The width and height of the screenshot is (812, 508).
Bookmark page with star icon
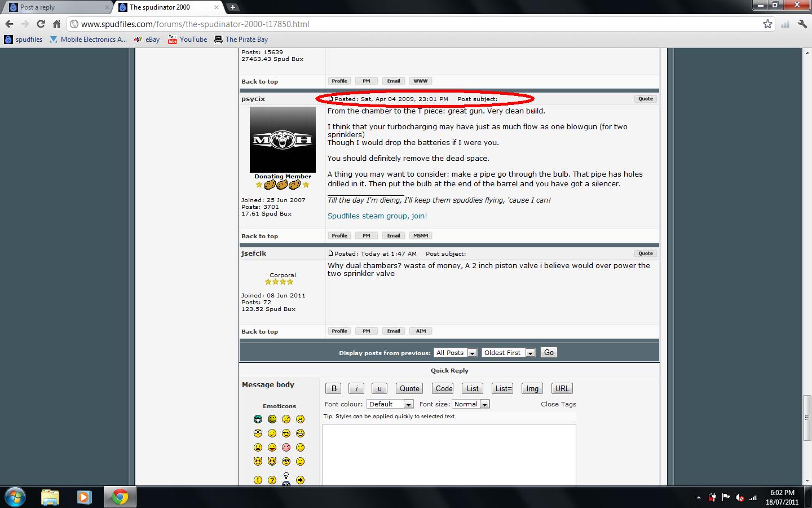(x=767, y=24)
